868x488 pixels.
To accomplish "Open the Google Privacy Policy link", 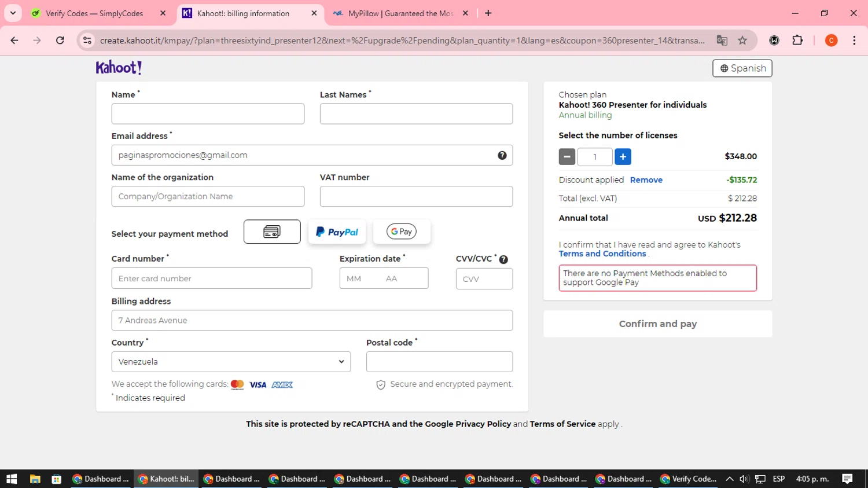I will tap(468, 424).
